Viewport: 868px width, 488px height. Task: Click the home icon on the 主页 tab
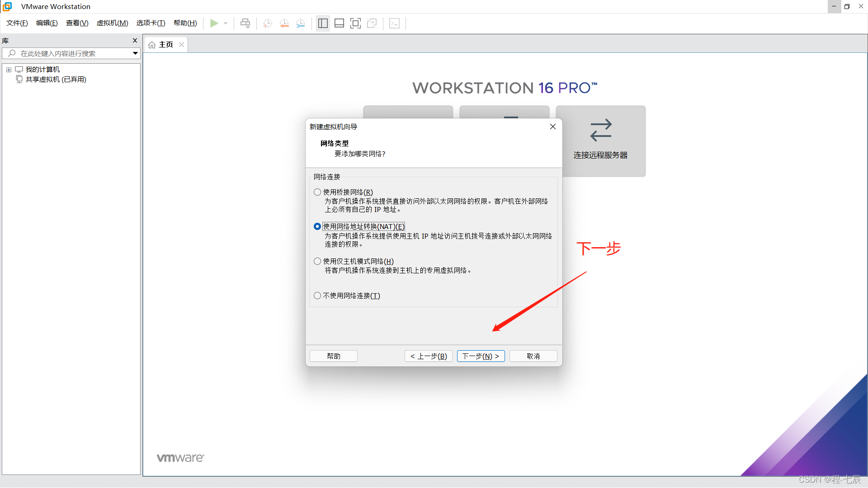[152, 45]
